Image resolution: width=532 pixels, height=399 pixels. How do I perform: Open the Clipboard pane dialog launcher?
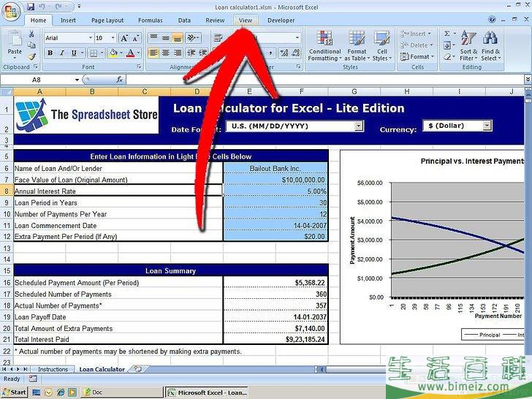pos(36,66)
